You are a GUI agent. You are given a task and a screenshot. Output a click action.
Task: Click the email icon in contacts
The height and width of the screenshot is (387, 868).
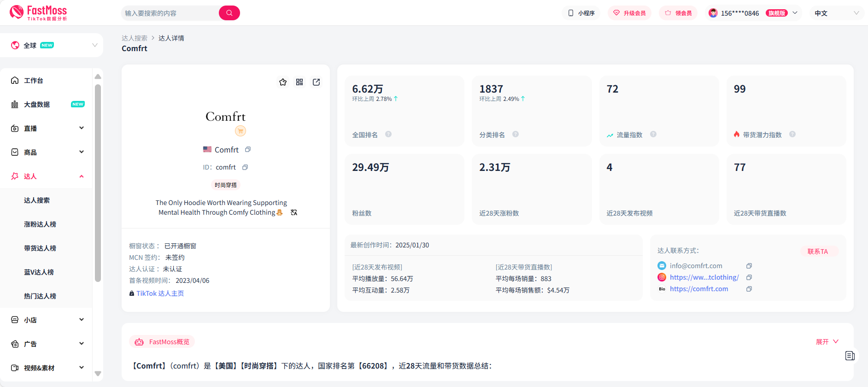pyautogui.click(x=662, y=266)
